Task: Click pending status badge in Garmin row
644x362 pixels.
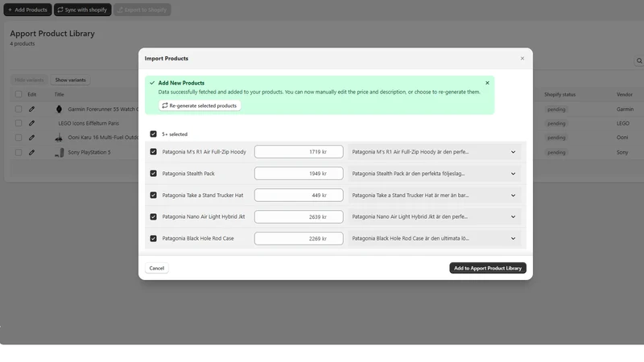Action: (556, 109)
